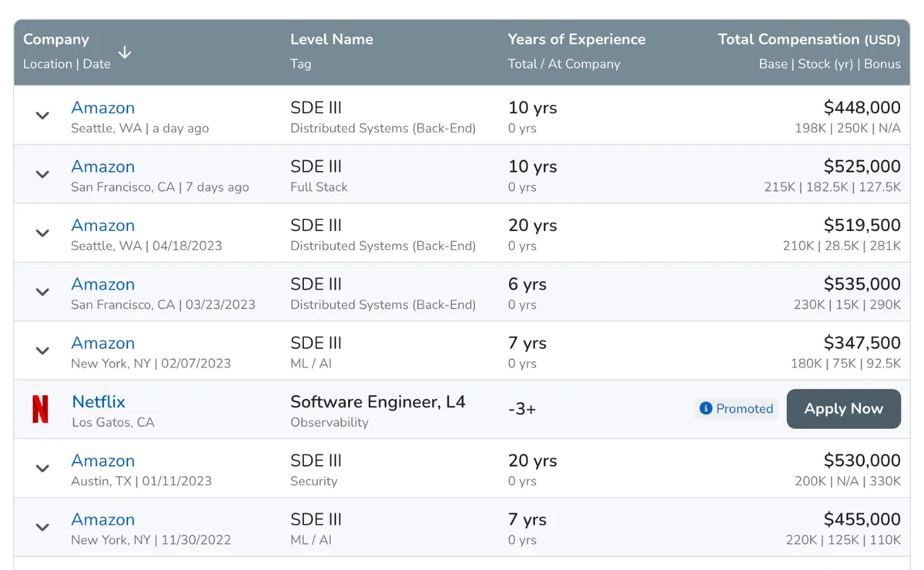Viewport: 924px width, 570px height.
Task: Click the sort arrow beside Company header
Action: coord(125,52)
